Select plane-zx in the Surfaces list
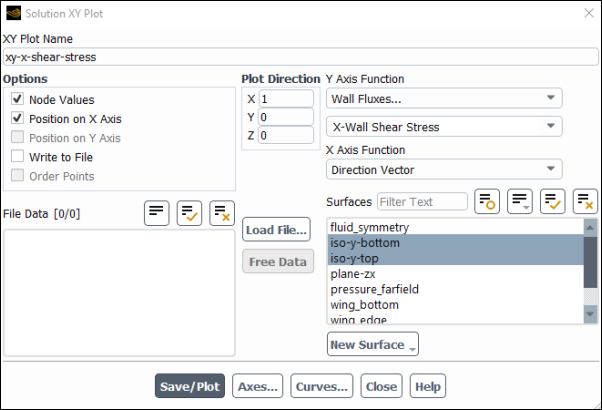The height and width of the screenshot is (410, 602). point(455,274)
